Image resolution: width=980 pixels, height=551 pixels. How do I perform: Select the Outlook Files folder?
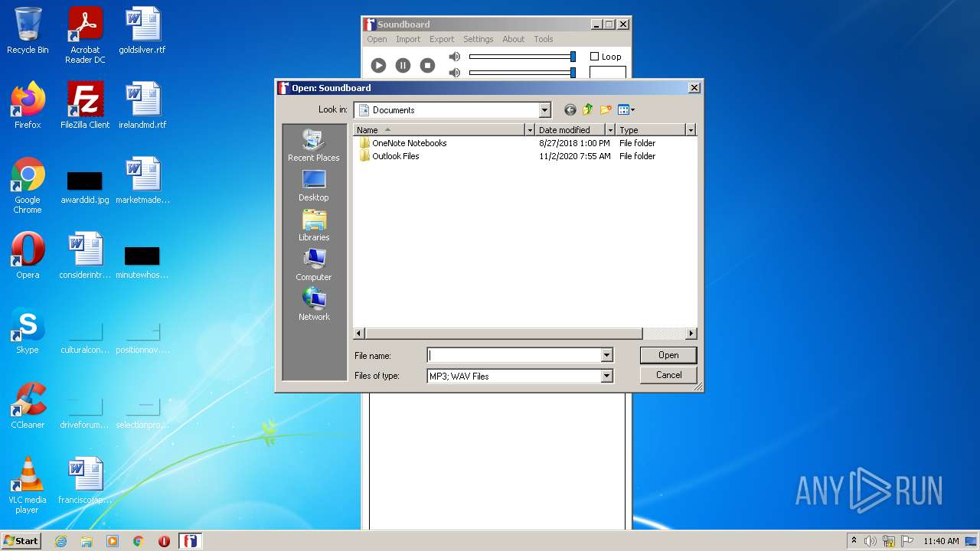[x=389, y=156]
